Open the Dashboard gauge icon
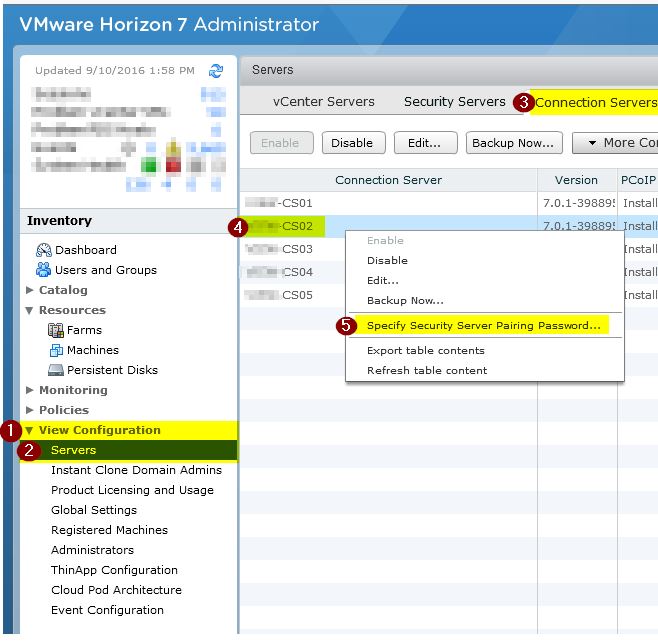 [x=44, y=250]
